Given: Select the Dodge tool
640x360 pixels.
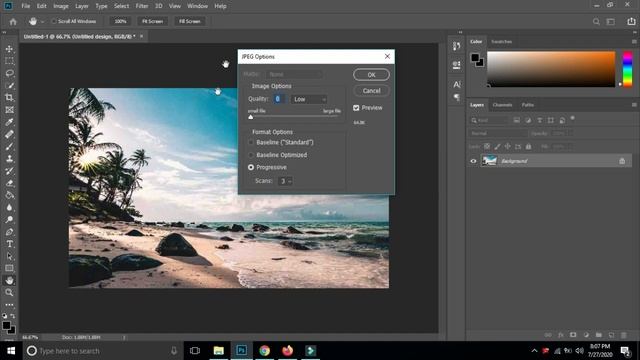Looking at the screenshot, I should point(9,220).
